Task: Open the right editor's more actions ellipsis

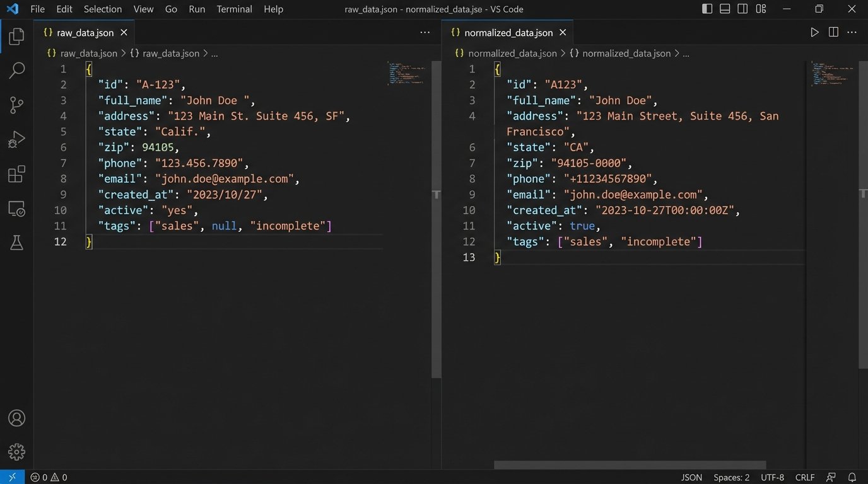Action: [852, 33]
